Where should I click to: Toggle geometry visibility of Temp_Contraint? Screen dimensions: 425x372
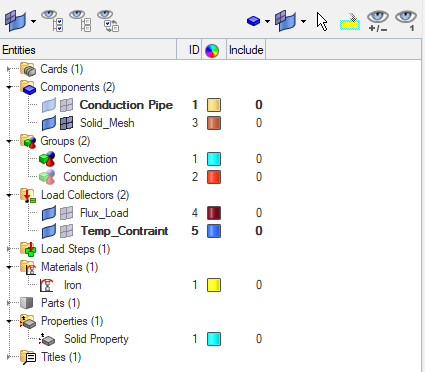[49, 231]
